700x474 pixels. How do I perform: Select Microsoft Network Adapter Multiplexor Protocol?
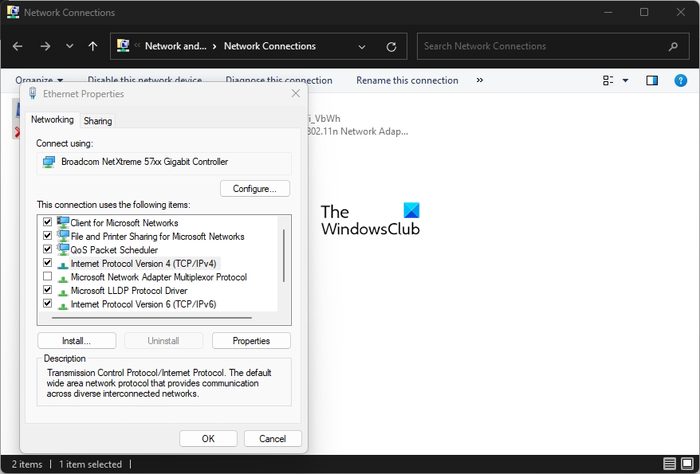point(158,277)
